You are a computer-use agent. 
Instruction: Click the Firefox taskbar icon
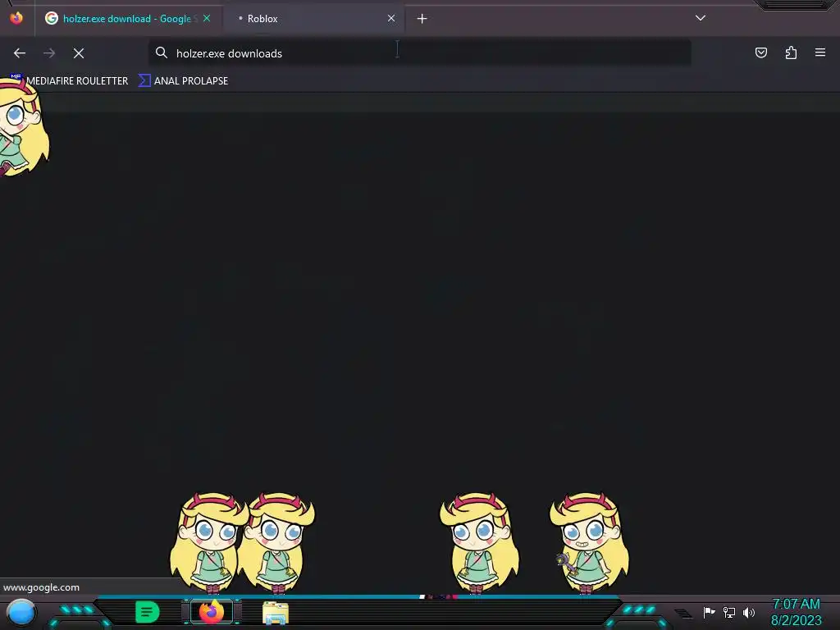tap(212, 612)
